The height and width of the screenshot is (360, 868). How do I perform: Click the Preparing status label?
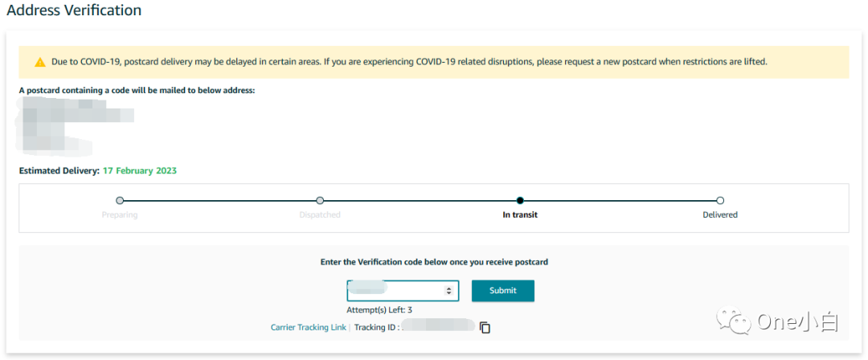[x=120, y=215]
